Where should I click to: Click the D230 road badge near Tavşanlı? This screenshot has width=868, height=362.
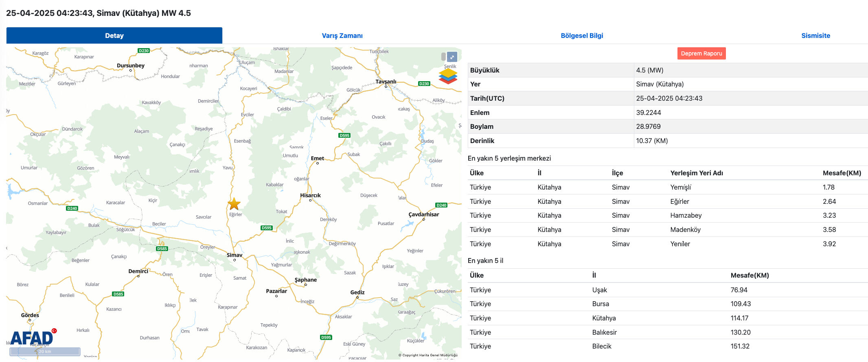(x=424, y=84)
